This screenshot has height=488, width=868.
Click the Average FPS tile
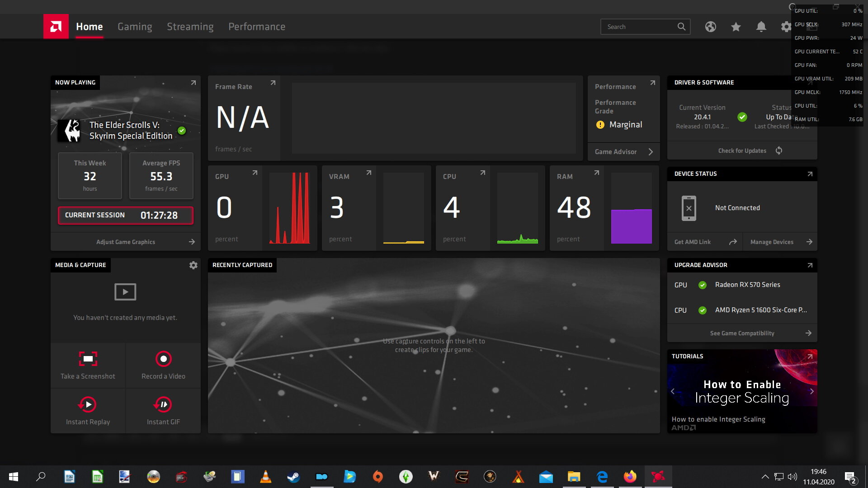click(x=161, y=176)
